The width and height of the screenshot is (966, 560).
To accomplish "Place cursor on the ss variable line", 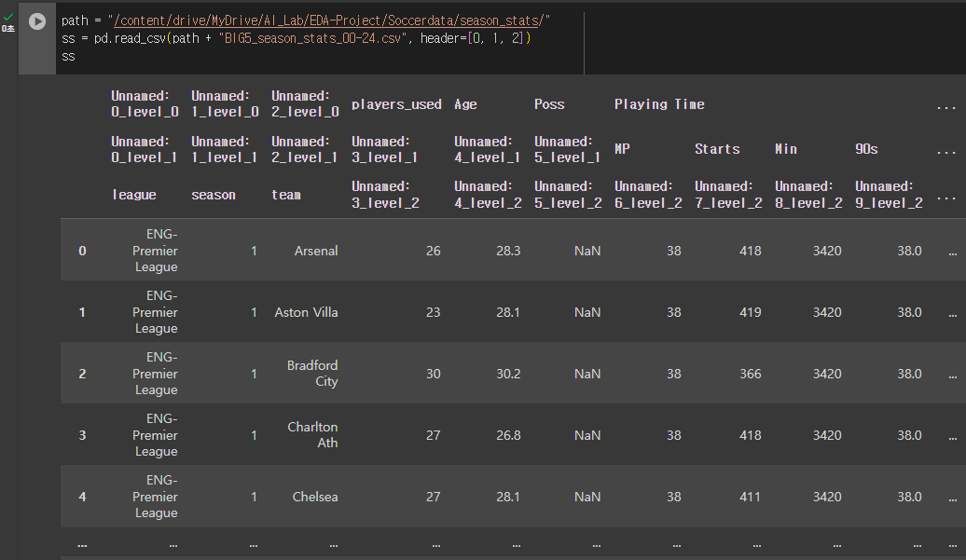I will [67, 56].
